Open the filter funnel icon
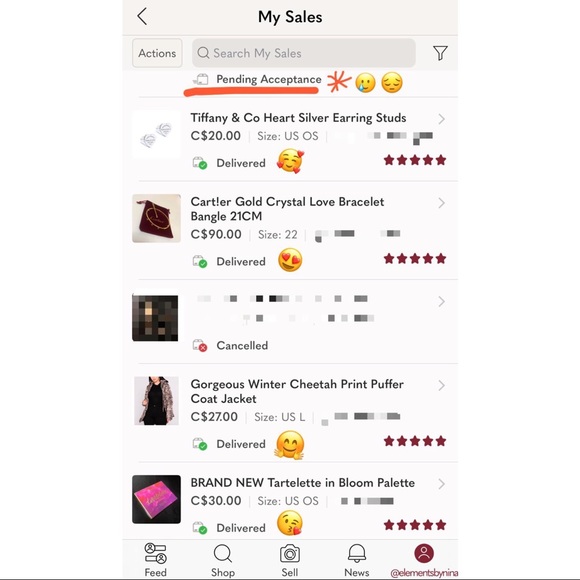Screen dimensions: 580x580 coord(440,53)
